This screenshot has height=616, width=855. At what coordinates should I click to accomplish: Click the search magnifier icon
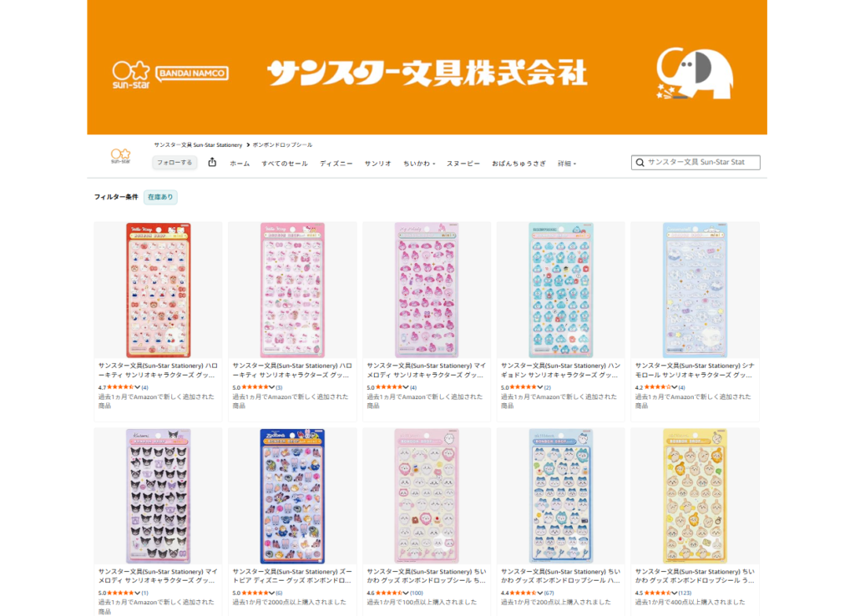[640, 163]
